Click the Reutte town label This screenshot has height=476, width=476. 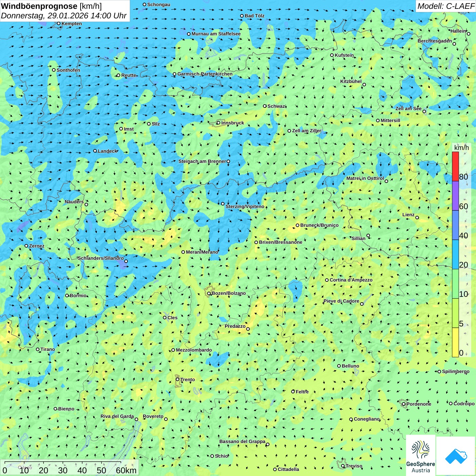[x=129, y=75]
